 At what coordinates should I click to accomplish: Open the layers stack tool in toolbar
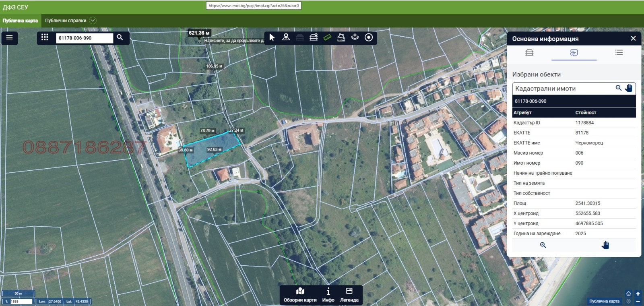pyautogui.click(x=314, y=37)
